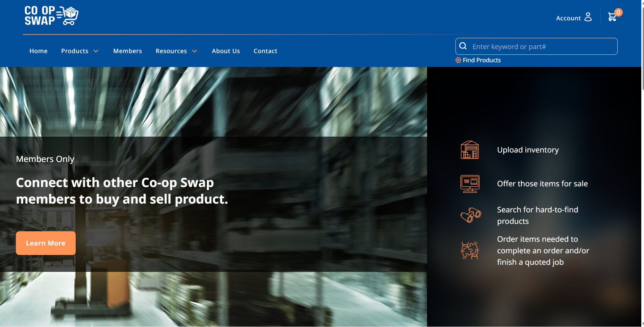Open the shopping cart icon
Image resolution: width=644 pixels, height=327 pixels.
612,17
